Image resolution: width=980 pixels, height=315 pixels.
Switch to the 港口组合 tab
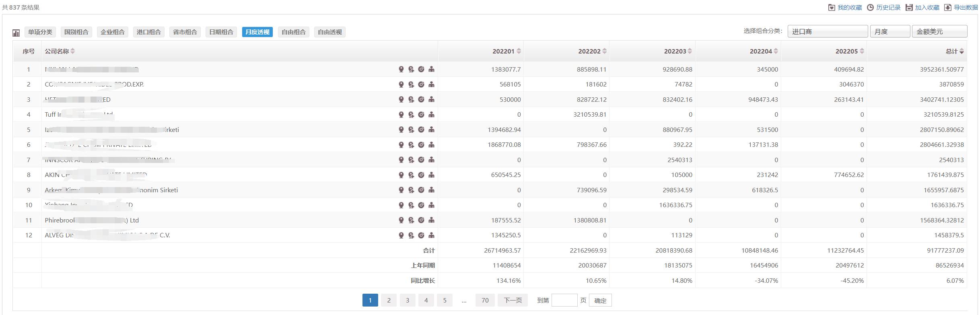[x=149, y=32]
